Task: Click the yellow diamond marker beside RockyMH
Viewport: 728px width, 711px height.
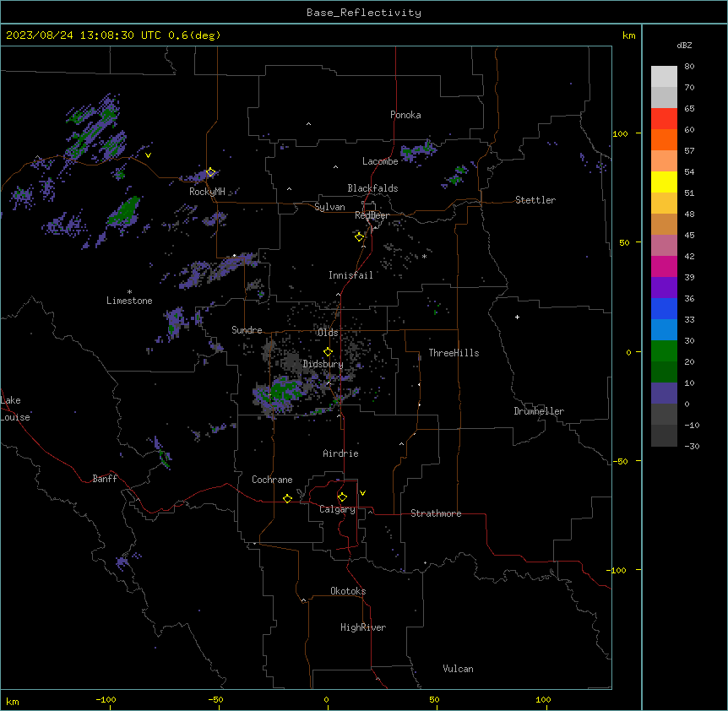Action: (210, 172)
